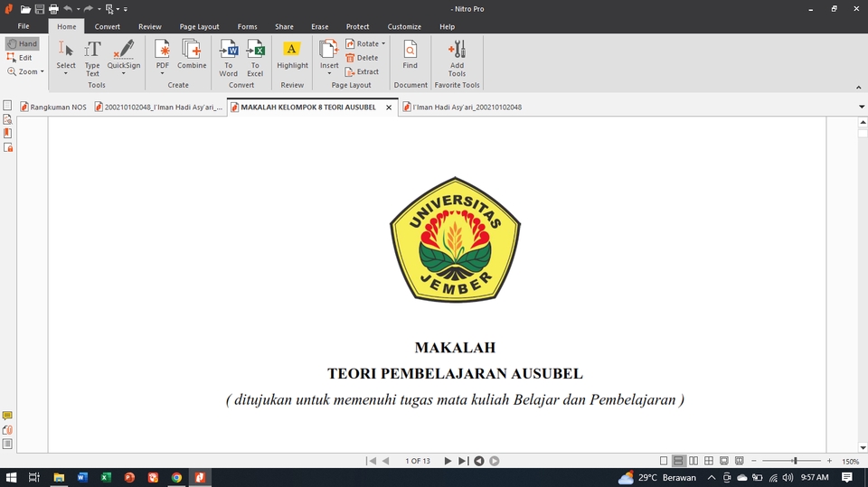The height and width of the screenshot is (487, 868).
Task: Extract pages with Extract button
Action: 362,71
